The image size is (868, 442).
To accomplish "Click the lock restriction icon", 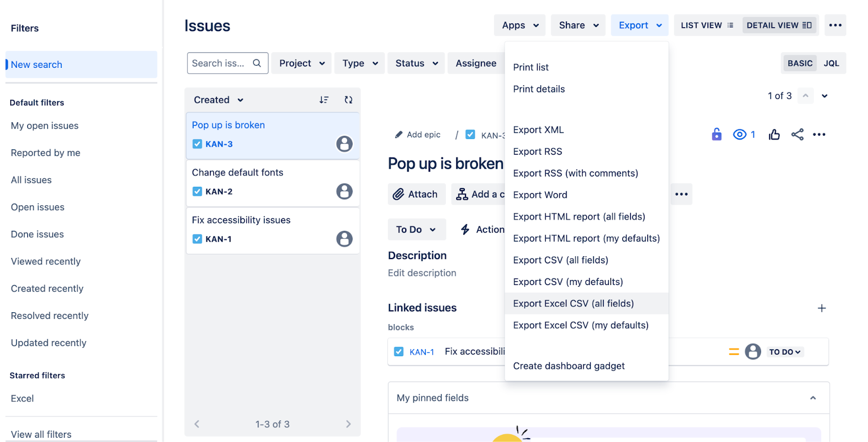I will [x=717, y=134].
